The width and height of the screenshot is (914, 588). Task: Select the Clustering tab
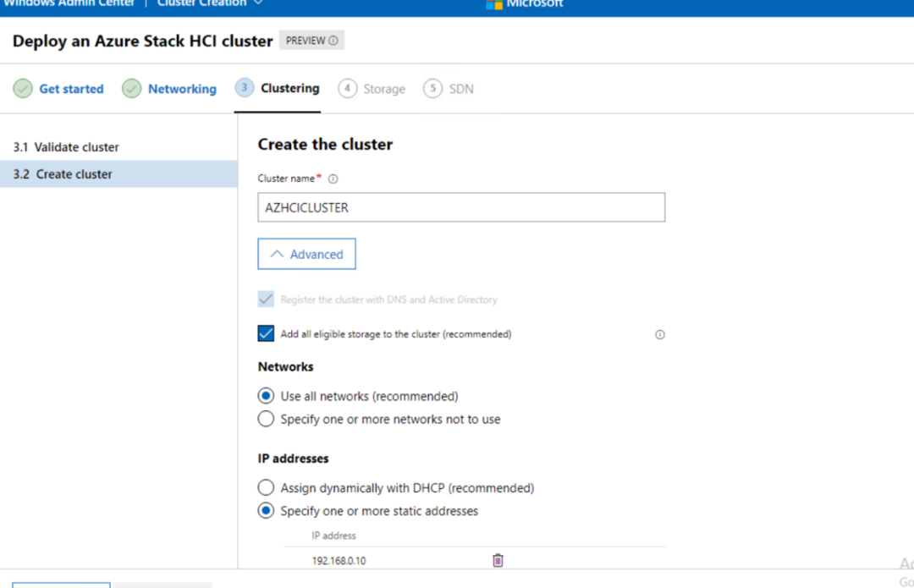(x=289, y=88)
